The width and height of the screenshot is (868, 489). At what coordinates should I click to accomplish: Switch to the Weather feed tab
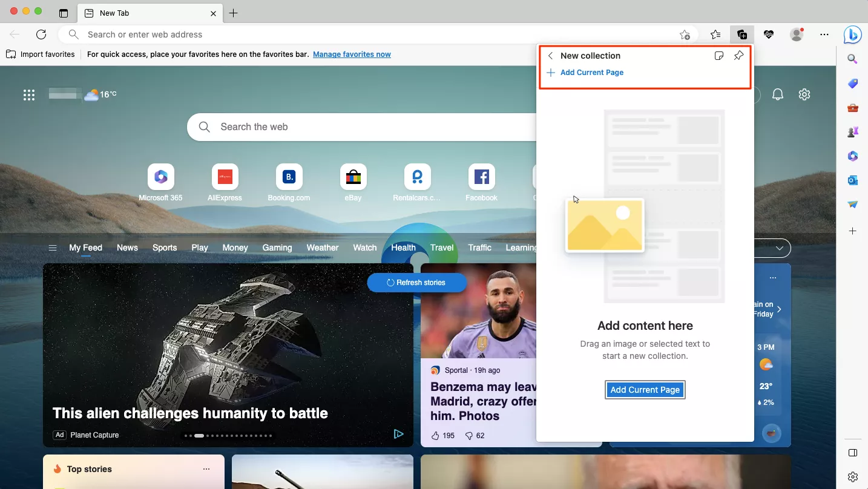point(323,248)
